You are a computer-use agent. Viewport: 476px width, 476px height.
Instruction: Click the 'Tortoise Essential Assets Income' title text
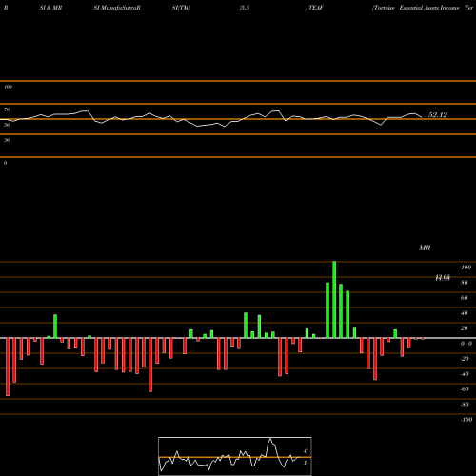(417, 8)
